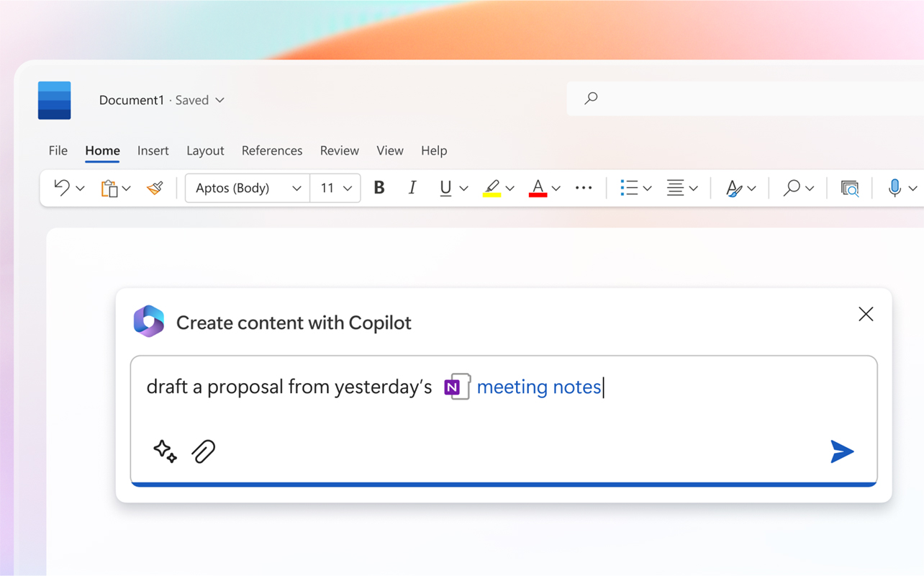This screenshot has width=924, height=576.
Task: Click the OneNote file icon in prompt
Action: point(457,387)
